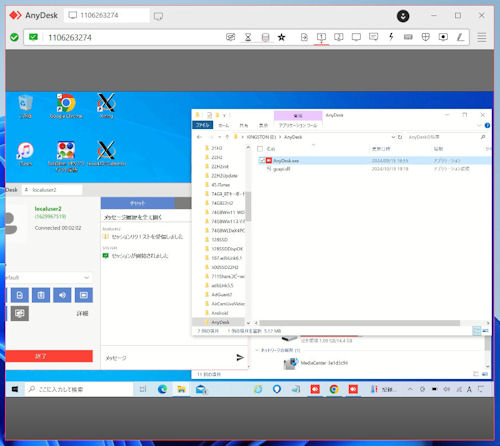Open the Home tab in Explorer ribbon

pos(223,125)
